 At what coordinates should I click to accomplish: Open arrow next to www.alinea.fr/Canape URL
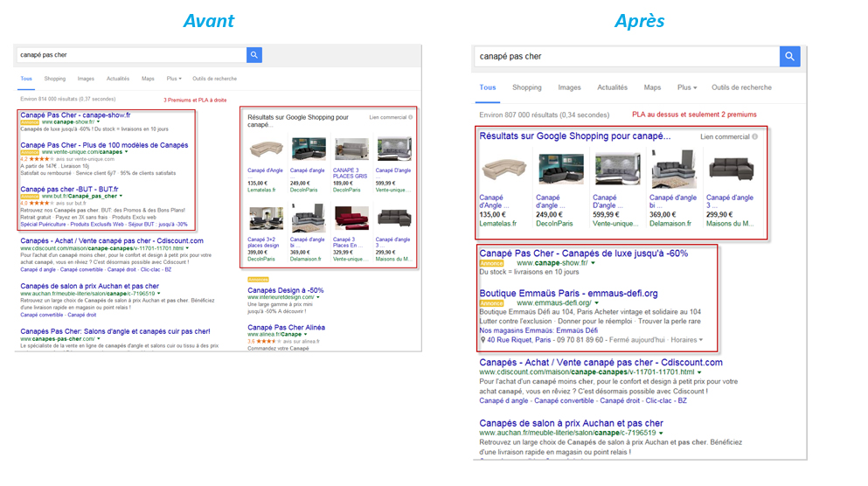pos(306,334)
